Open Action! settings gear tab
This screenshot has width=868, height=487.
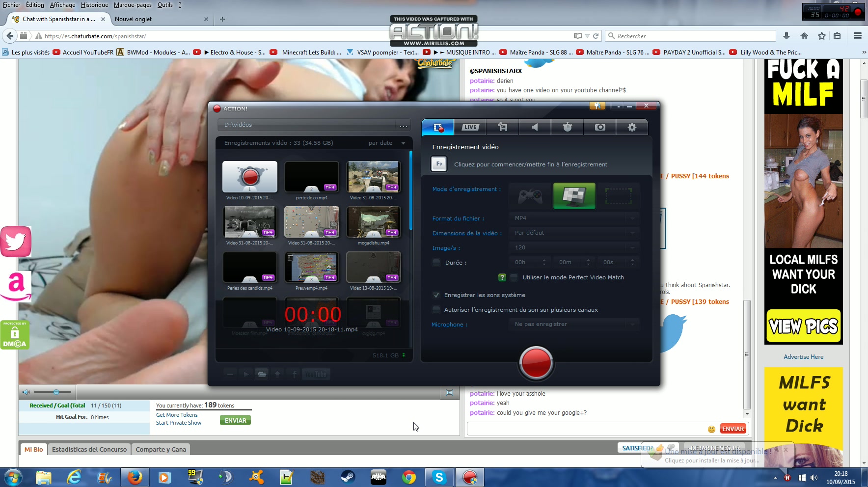coord(632,127)
